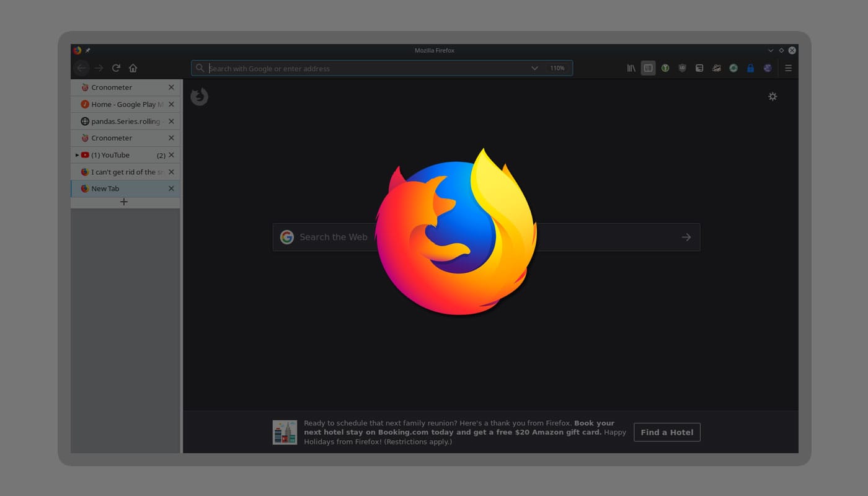Select the New Tab entry in sidebar
The width and height of the screenshot is (868, 496).
coord(125,188)
